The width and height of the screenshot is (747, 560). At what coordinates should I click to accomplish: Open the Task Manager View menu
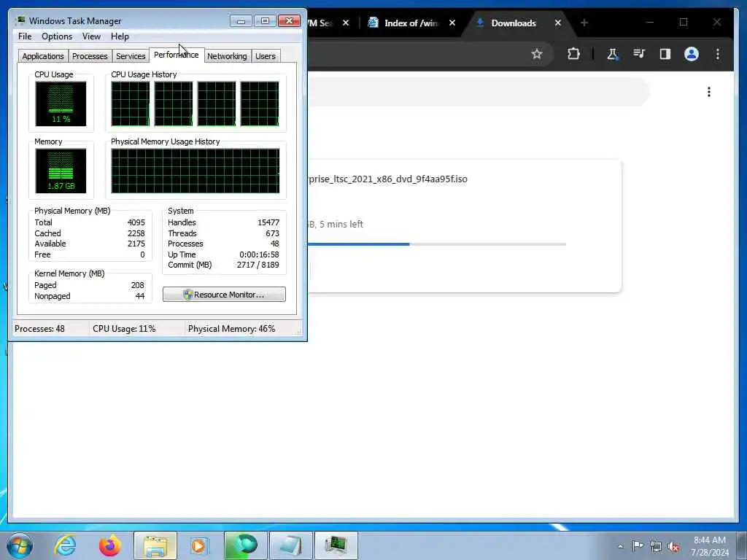(91, 36)
